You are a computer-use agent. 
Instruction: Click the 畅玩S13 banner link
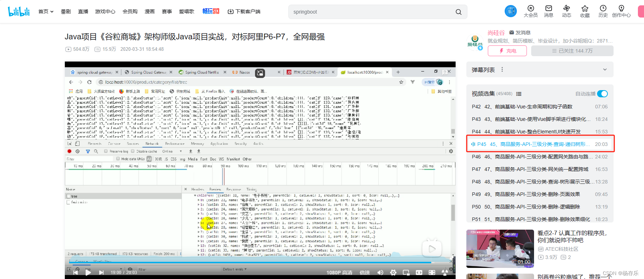click(211, 11)
